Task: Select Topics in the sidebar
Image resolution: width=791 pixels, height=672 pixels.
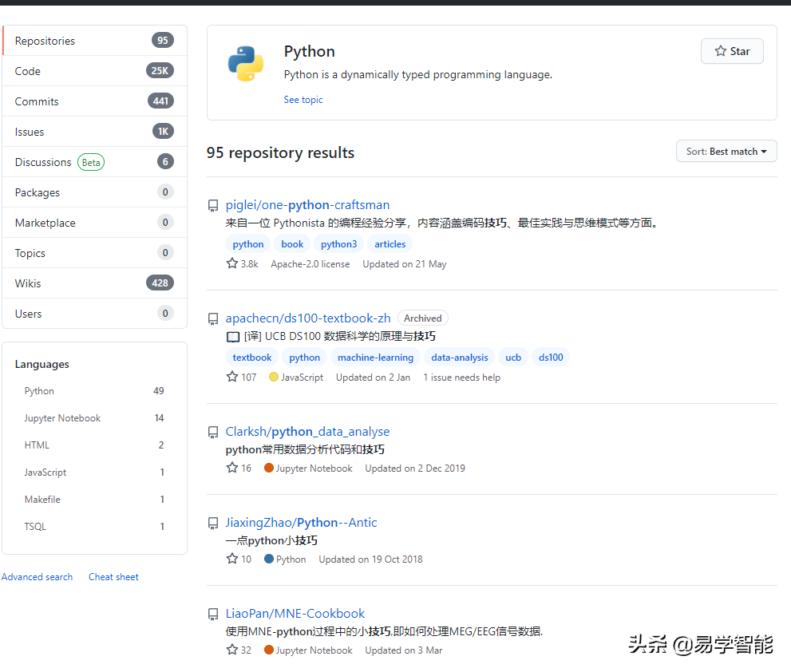Action: click(x=95, y=252)
